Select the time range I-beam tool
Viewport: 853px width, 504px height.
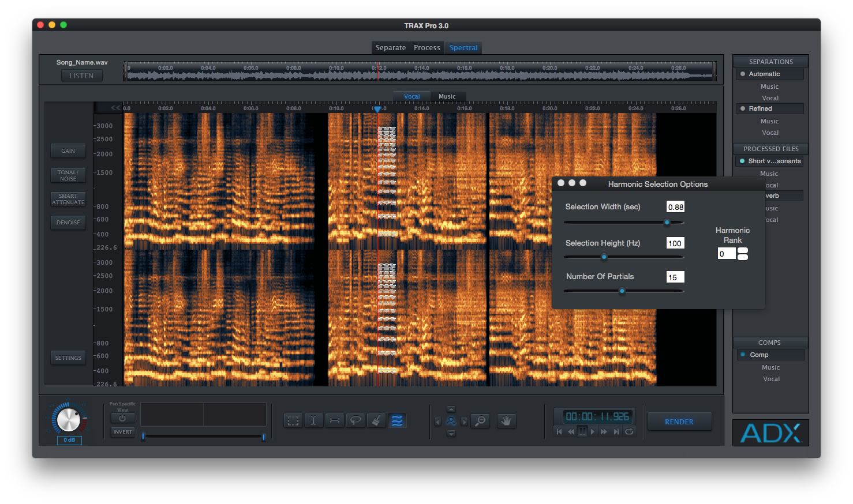[x=313, y=421]
